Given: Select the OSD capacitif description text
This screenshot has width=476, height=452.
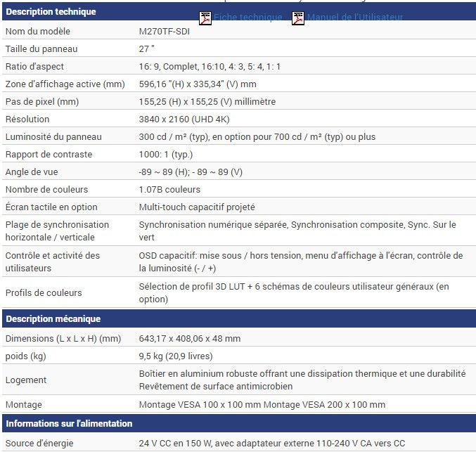Looking at the screenshot, I should [301, 261].
